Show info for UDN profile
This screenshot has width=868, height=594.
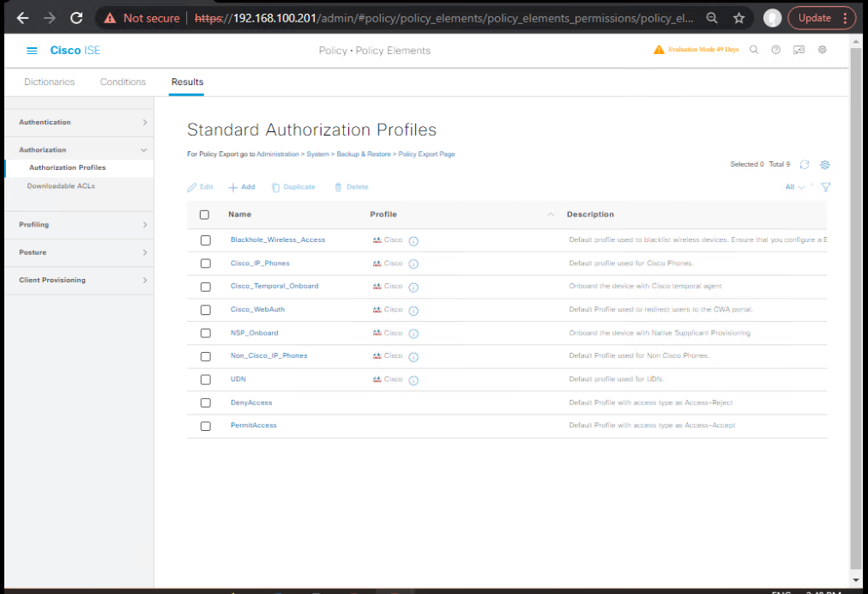(413, 380)
